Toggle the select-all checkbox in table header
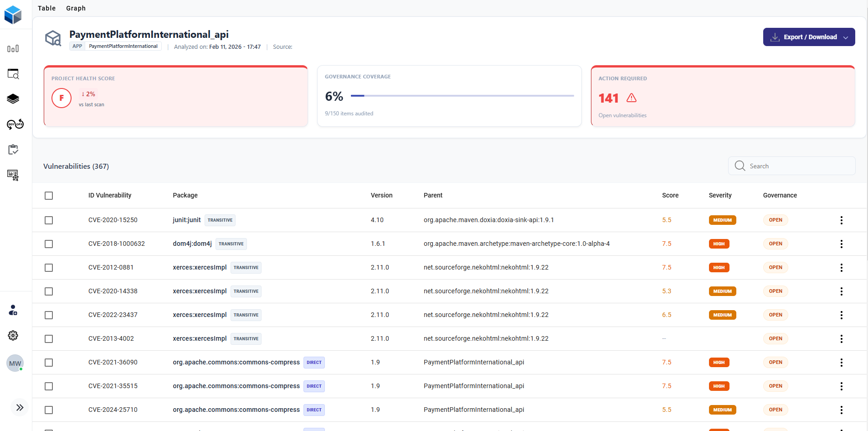 (49, 196)
